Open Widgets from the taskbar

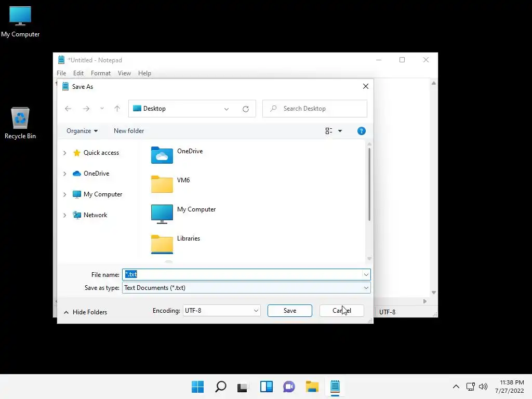click(x=267, y=387)
